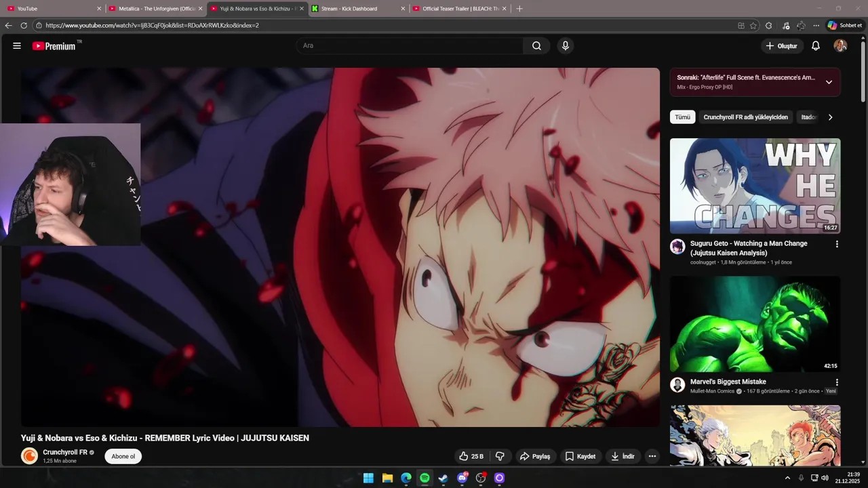Click the browser address bar URL
The width and height of the screenshot is (868, 488).
pos(153,26)
